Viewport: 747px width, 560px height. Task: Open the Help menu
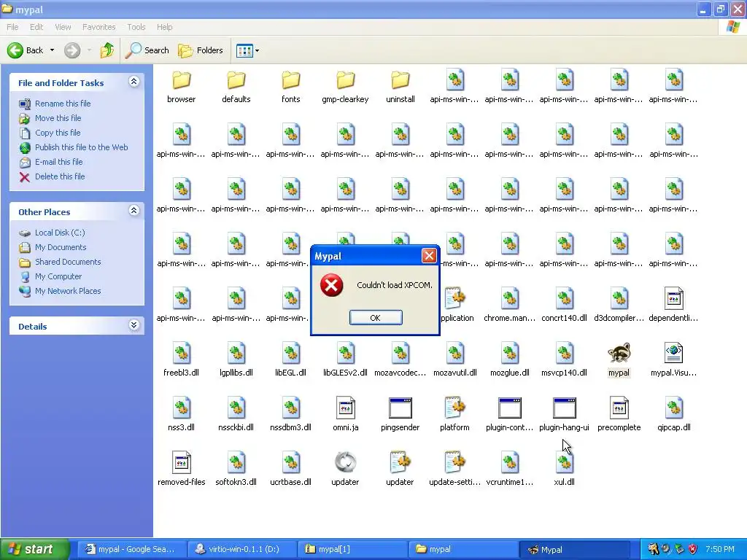tap(164, 27)
